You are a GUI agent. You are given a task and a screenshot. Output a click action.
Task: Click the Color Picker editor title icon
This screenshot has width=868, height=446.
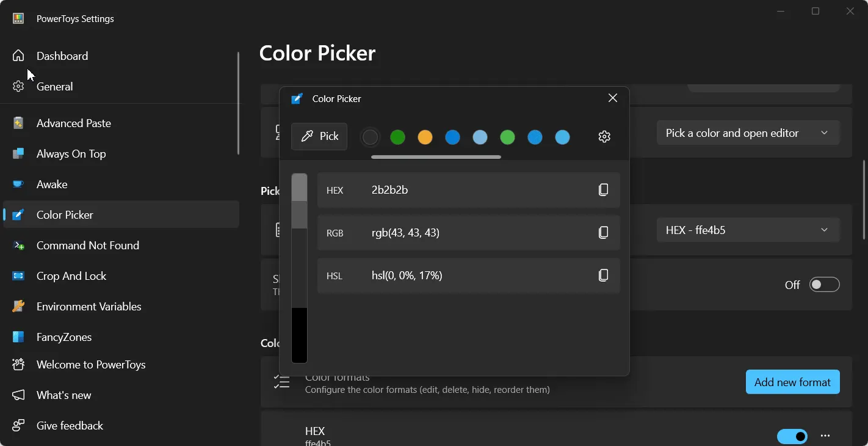pos(297,98)
